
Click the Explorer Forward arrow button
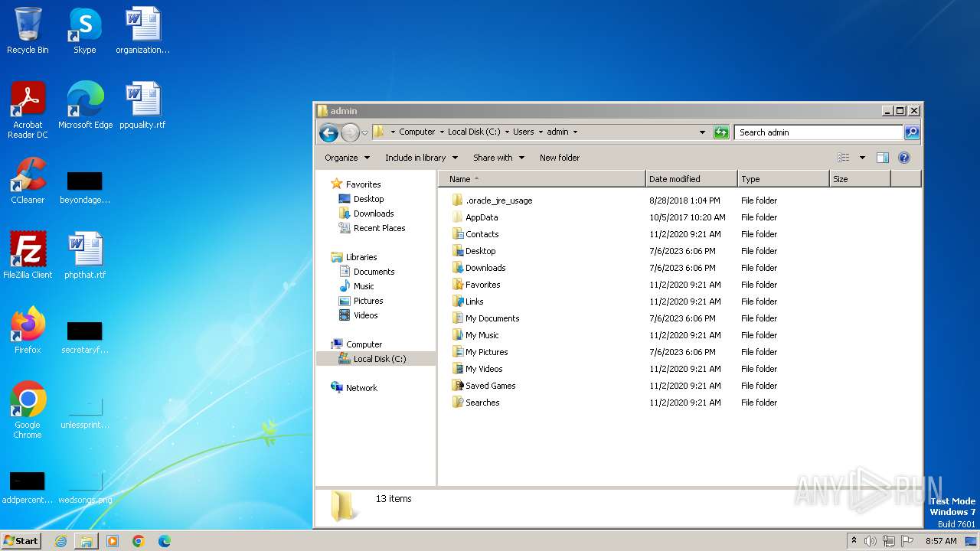tap(350, 132)
